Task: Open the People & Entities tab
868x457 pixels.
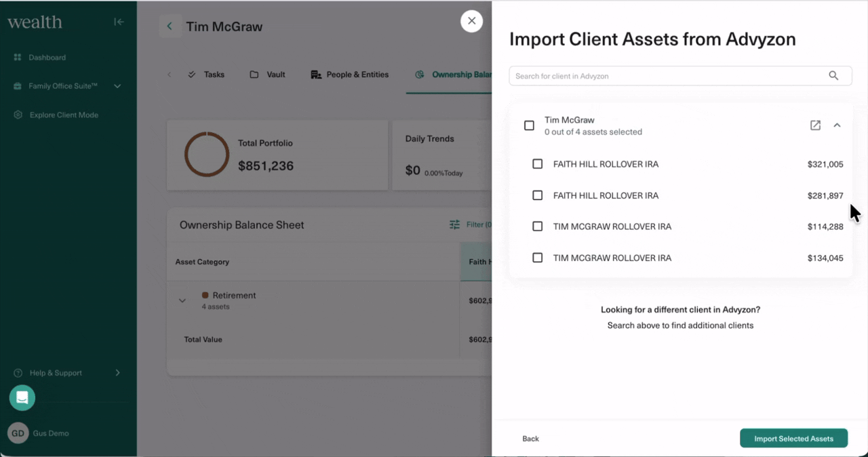Action: 349,75
